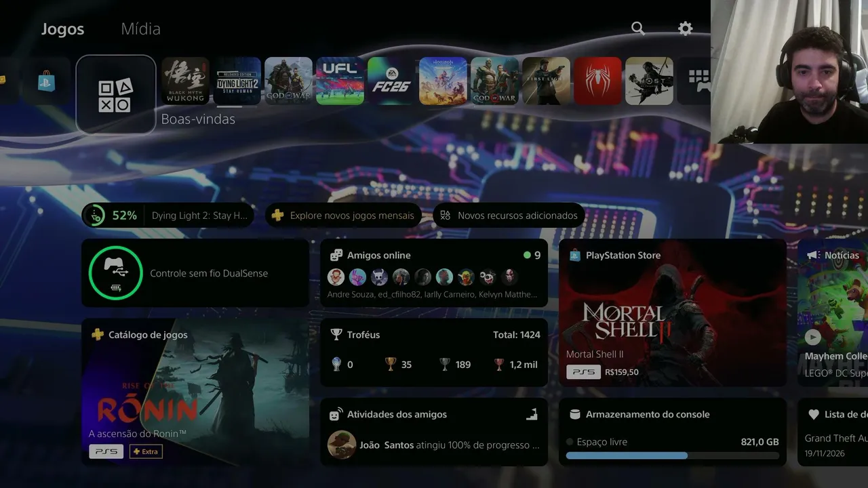The width and height of the screenshot is (868, 488).
Task: Open the Troféus card title
Action: [x=363, y=335]
